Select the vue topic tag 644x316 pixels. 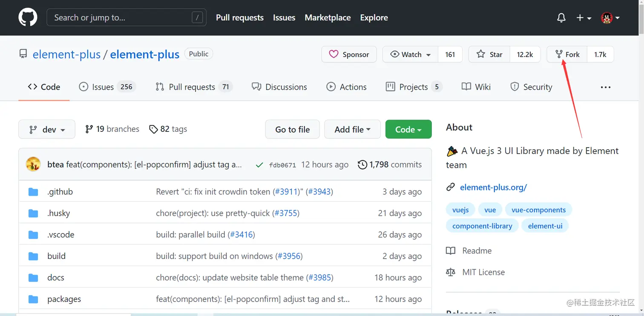pos(490,210)
